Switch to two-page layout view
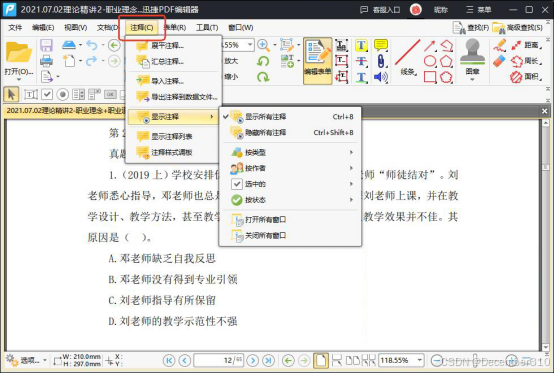The width and height of the screenshot is (554, 373). tap(353, 360)
